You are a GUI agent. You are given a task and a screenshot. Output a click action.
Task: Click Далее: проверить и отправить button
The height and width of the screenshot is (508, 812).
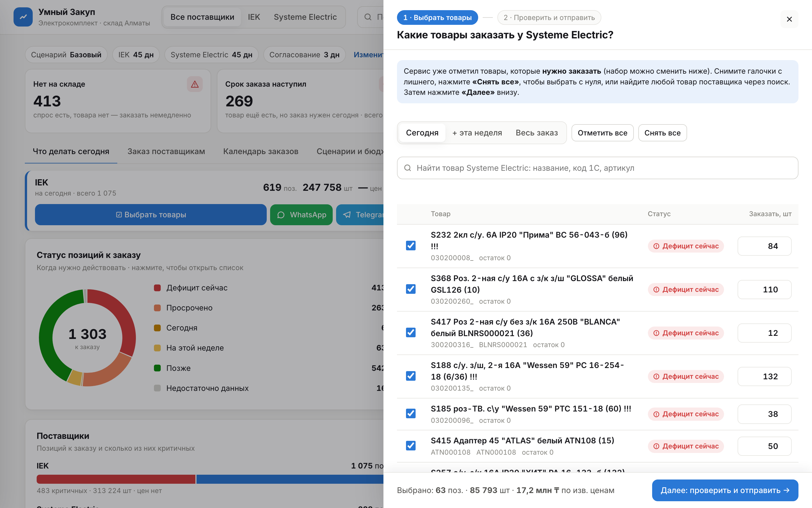pyautogui.click(x=725, y=490)
